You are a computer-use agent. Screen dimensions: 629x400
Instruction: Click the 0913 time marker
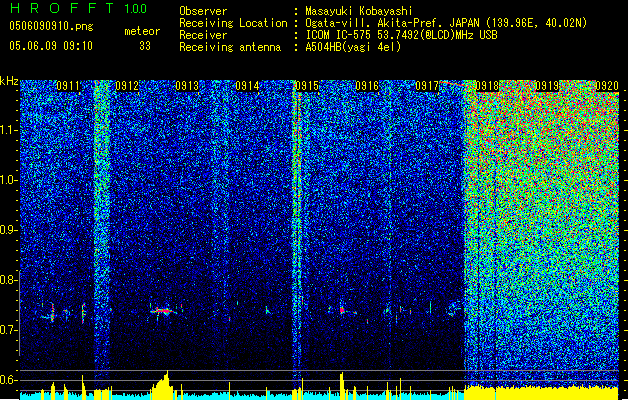point(187,86)
